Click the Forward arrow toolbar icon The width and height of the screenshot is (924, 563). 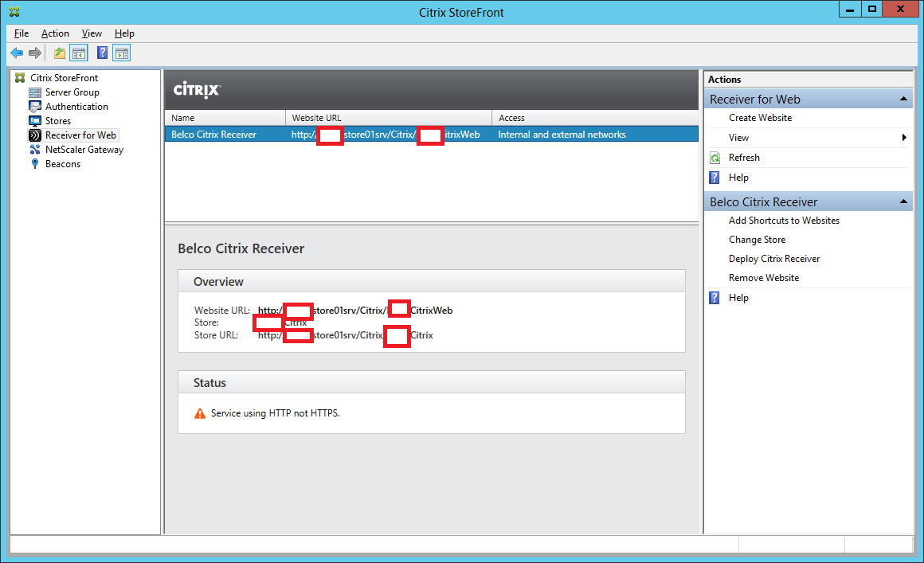35,53
